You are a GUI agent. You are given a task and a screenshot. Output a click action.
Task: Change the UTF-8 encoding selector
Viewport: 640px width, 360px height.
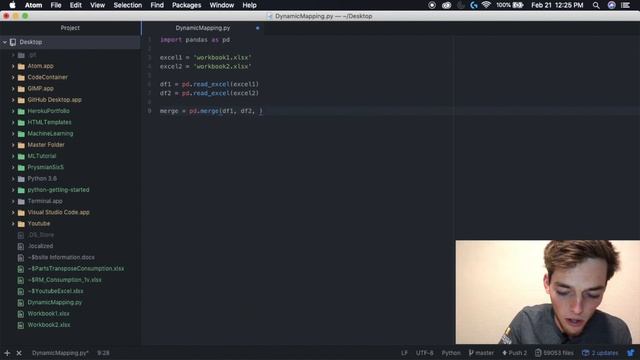point(424,353)
